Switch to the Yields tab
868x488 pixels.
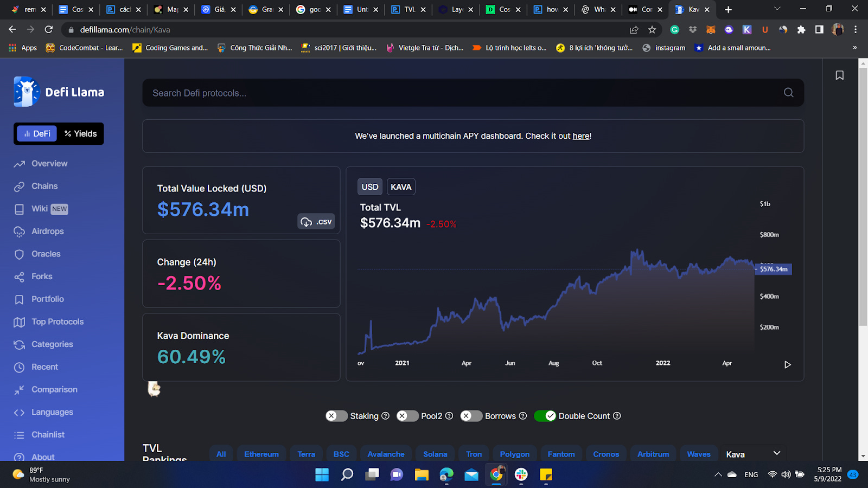click(x=80, y=133)
